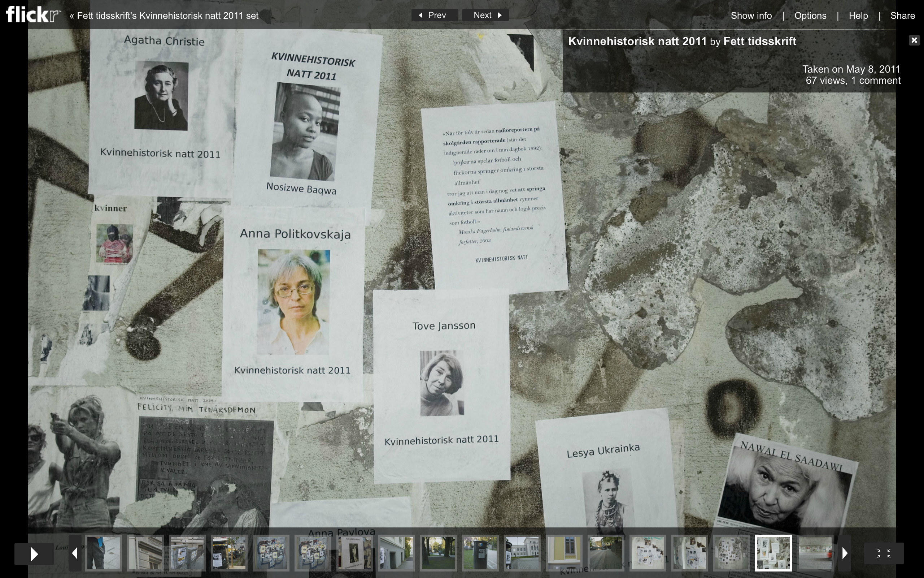This screenshot has height=578, width=924.
Task: Open the Fett tidsskrift author profile link
Action: [x=760, y=41]
